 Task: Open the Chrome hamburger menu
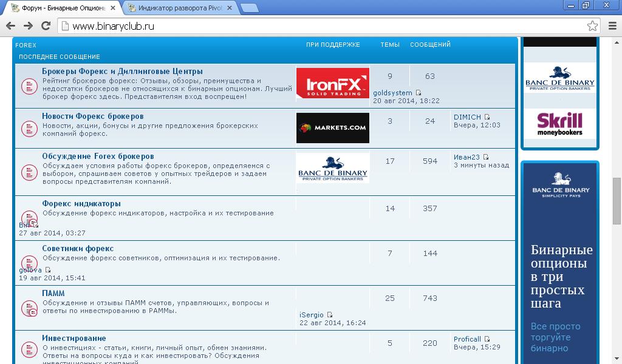(612, 26)
